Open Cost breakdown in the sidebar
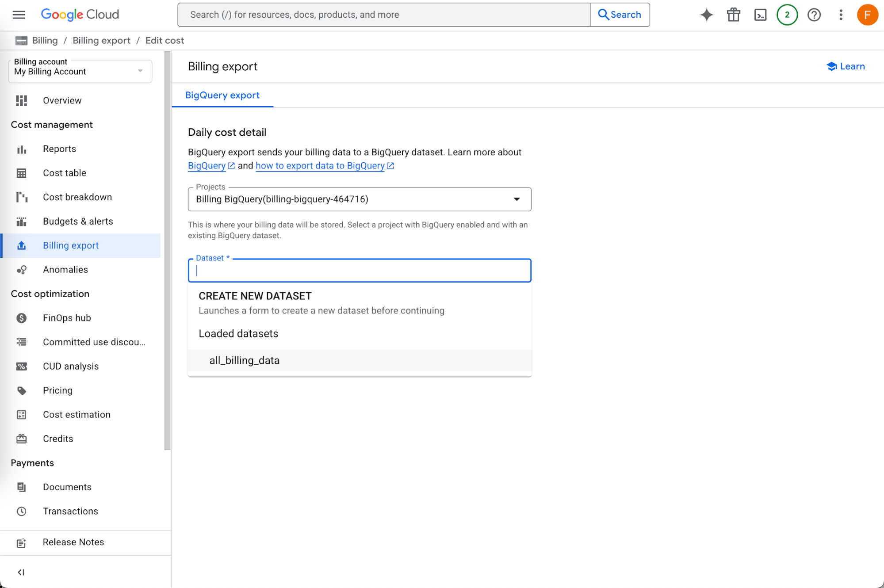This screenshot has height=588, width=884. (77, 197)
